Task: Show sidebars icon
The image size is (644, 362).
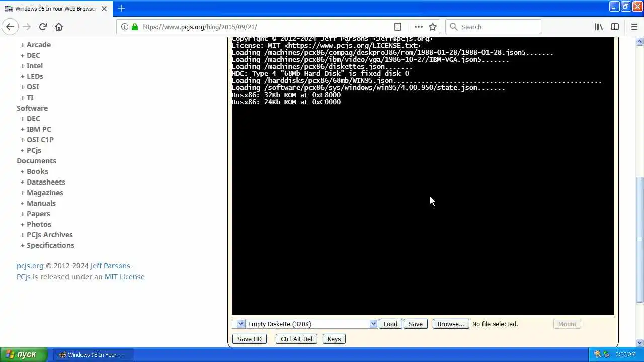Action: [x=615, y=27]
